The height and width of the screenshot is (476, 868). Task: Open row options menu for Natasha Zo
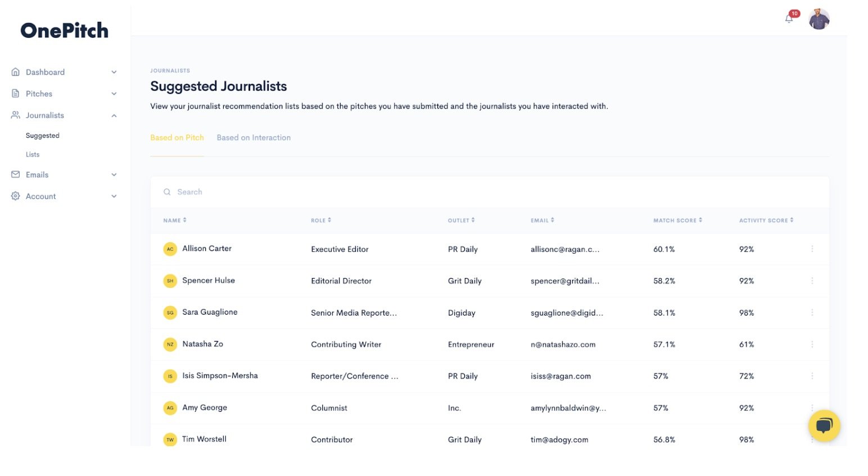pyautogui.click(x=812, y=344)
